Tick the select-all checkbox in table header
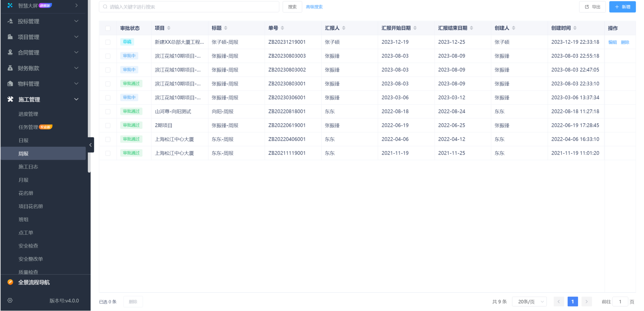The image size is (644, 311). point(108,28)
